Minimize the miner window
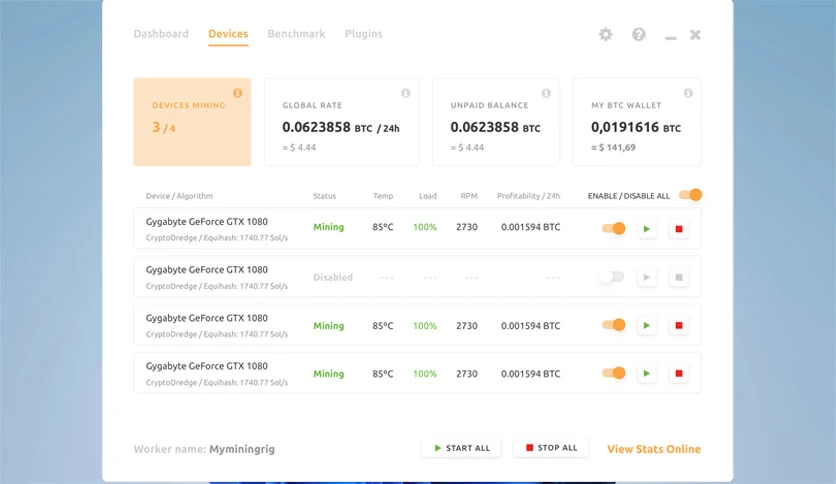The height and width of the screenshot is (484, 836). [671, 37]
